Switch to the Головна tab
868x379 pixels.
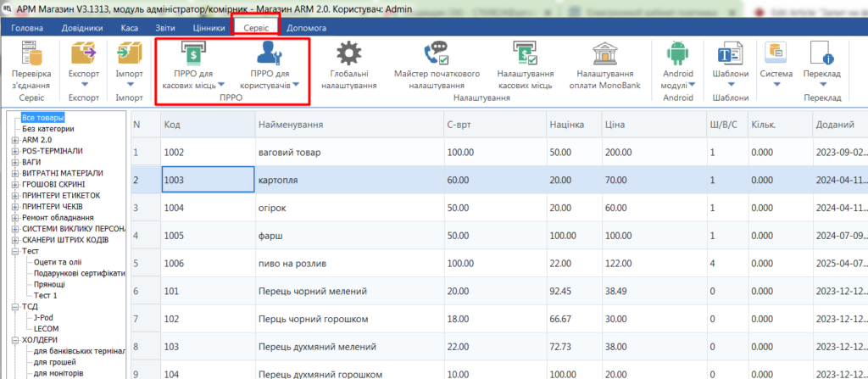(x=28, y=28)
